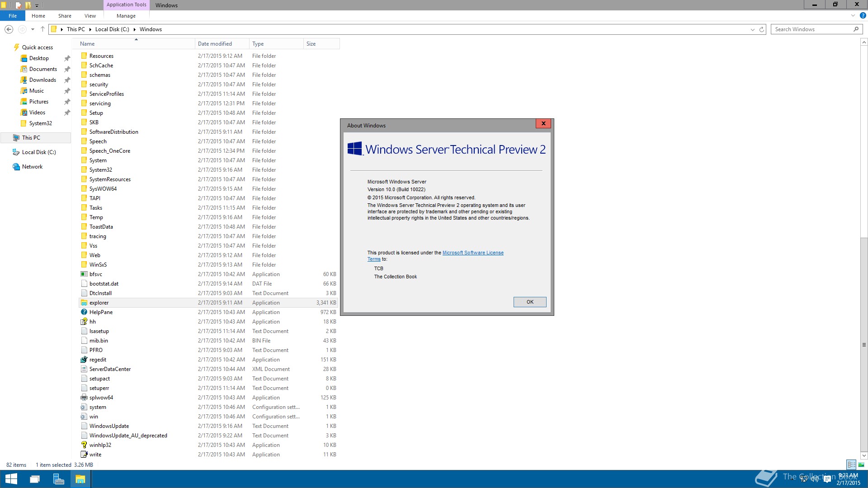Click the Back navigation arrow
This screenshot has height=488, width=868.
click(9, 29)
